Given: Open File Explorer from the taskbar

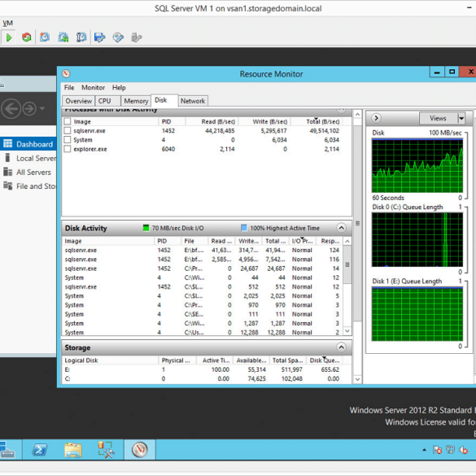Looking at the screenshot, I should tap(73, 450).
